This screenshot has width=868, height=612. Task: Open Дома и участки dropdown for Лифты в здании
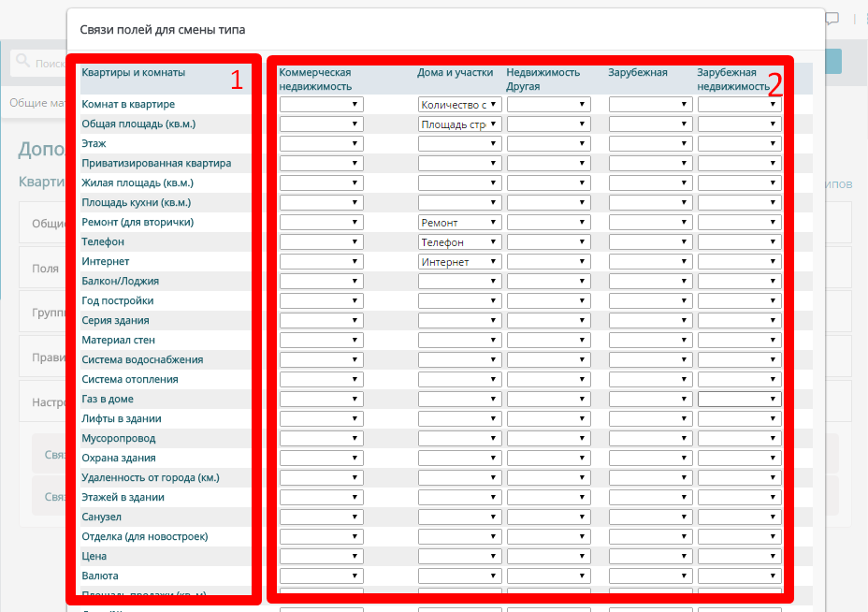[459, 418]
